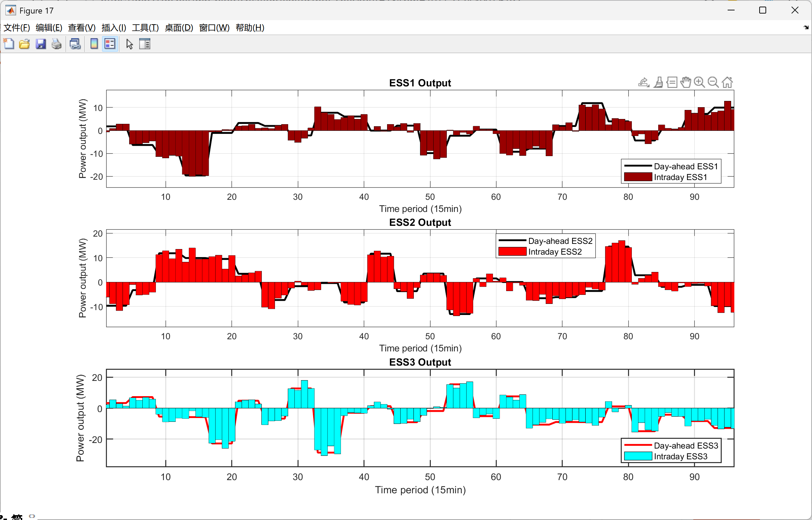Screen dimensions: 812x520
Task: Expand the axes export options icon
Action: (644, 82)
